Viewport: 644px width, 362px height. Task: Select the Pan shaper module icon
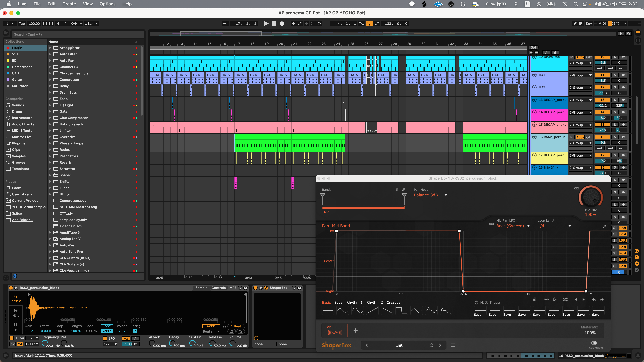click(x=335, y=330)
